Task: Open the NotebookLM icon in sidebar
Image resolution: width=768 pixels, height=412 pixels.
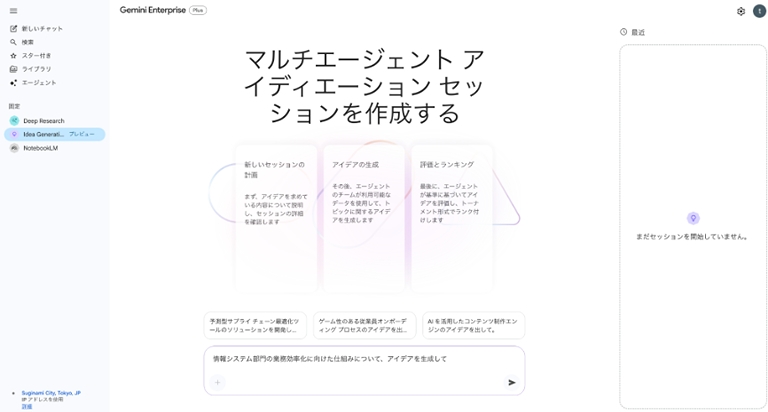Action: pos(14,148)
